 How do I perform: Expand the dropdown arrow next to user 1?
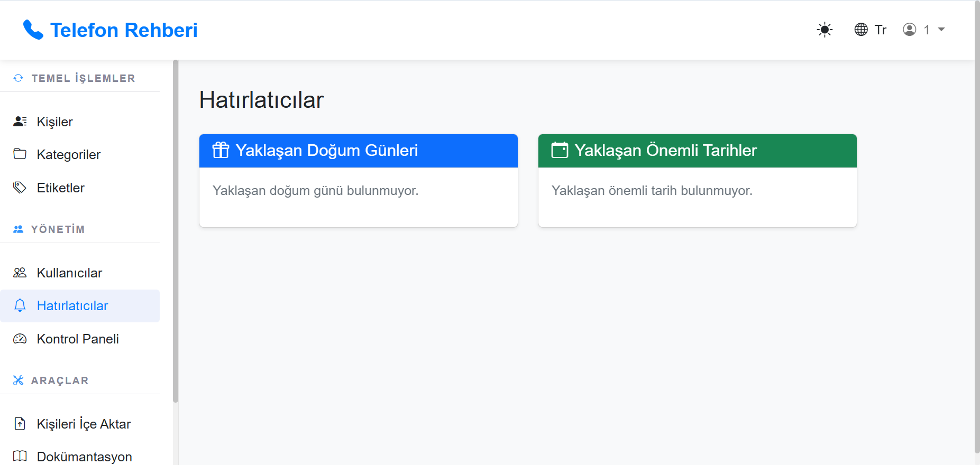[941, 30]
